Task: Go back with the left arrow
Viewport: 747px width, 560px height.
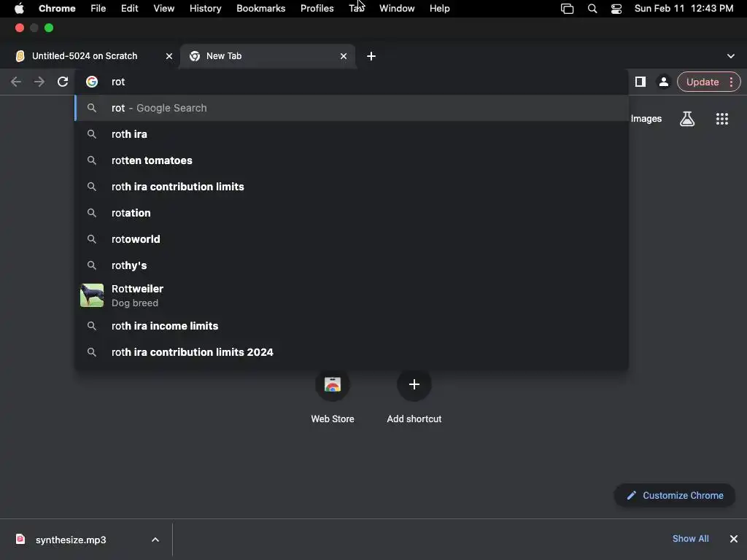Action: [16, 82]
